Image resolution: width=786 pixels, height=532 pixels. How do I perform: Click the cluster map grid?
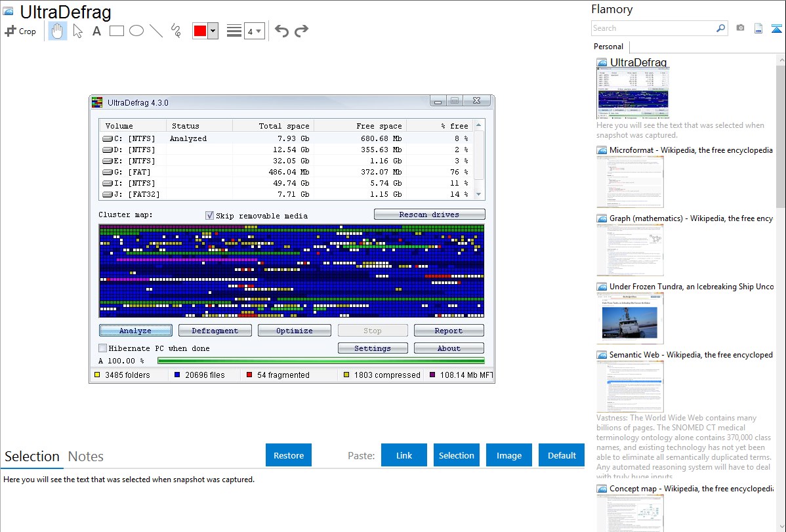(292, 271)
